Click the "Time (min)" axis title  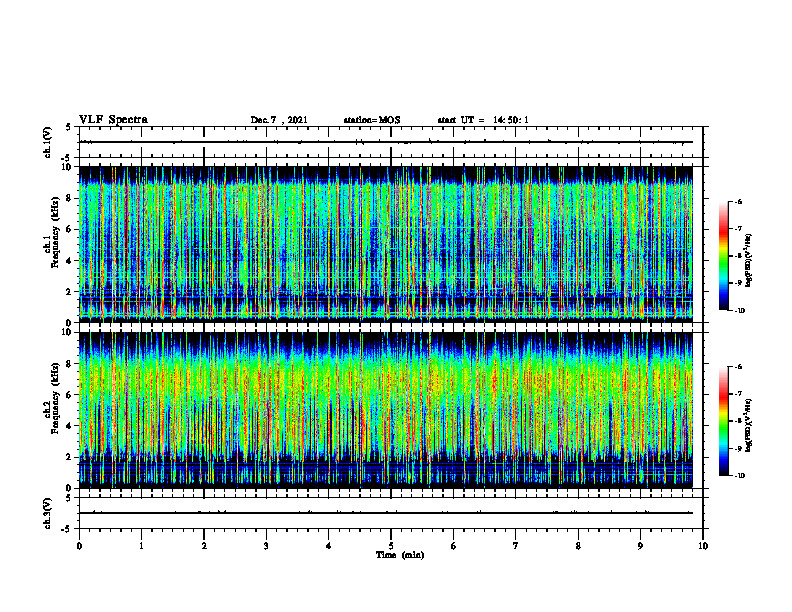400,555
